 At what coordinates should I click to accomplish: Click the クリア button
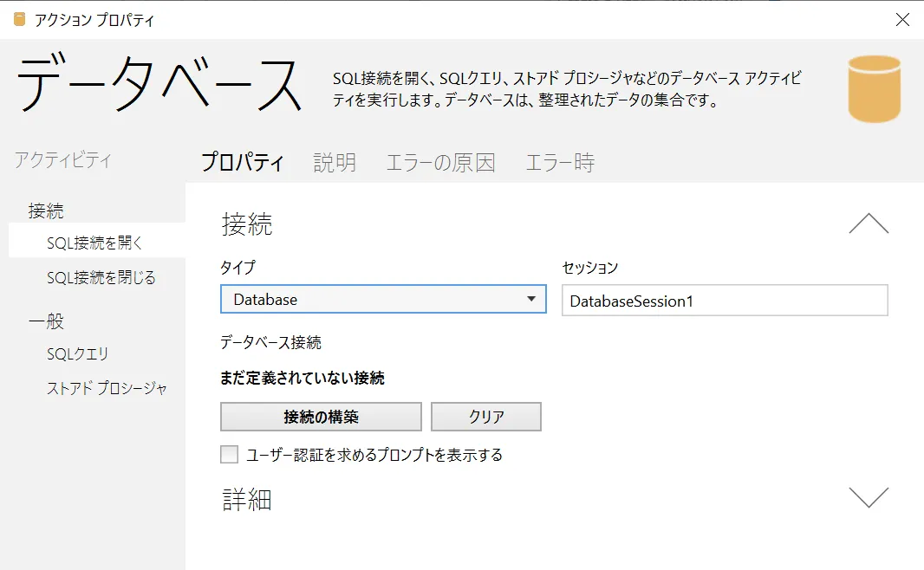pyautogui.click(x=486, y=417)
